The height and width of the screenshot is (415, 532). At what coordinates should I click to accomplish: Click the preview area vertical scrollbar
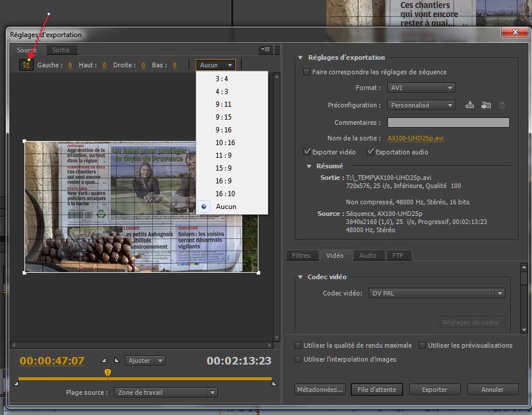tap(276, 207)
